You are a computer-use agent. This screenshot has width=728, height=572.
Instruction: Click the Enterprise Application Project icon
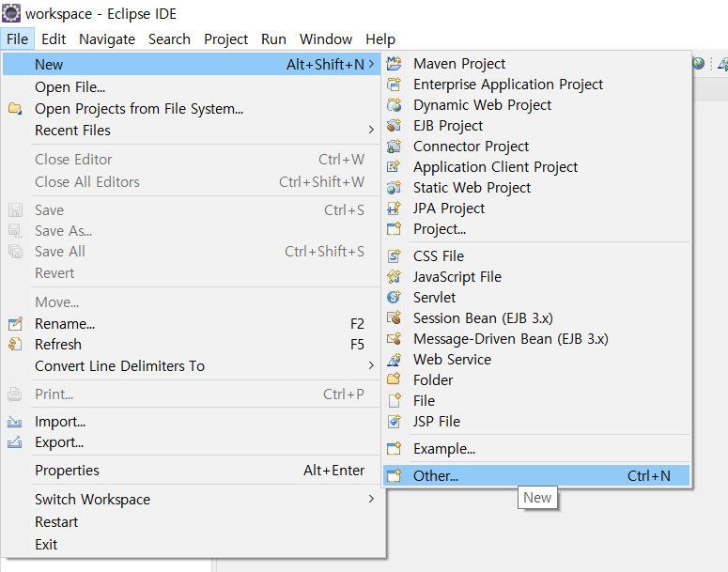[394, 84]
